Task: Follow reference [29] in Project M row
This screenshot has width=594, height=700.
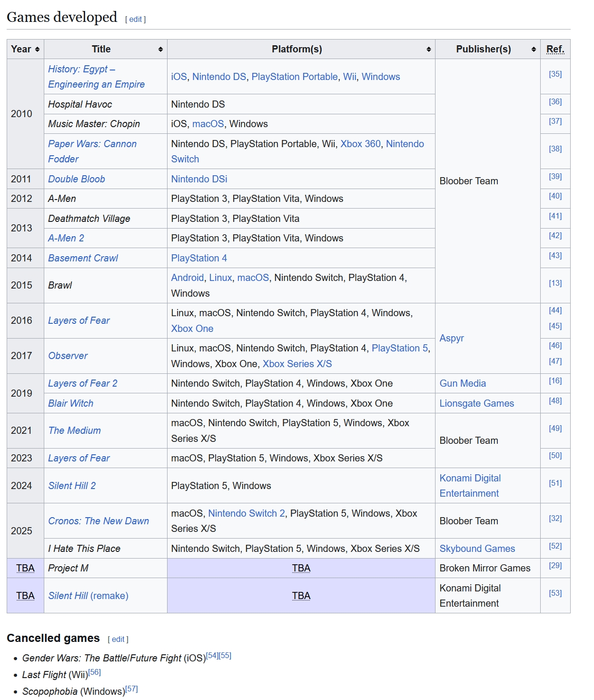Action: [555, 565]
